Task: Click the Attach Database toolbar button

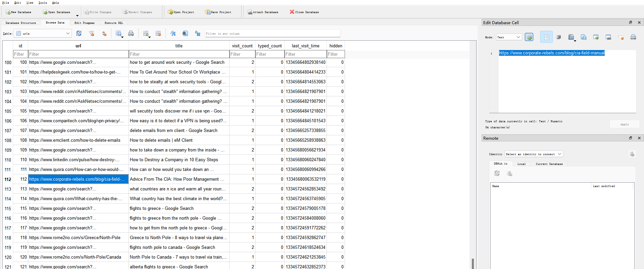Action: (263, 12)
